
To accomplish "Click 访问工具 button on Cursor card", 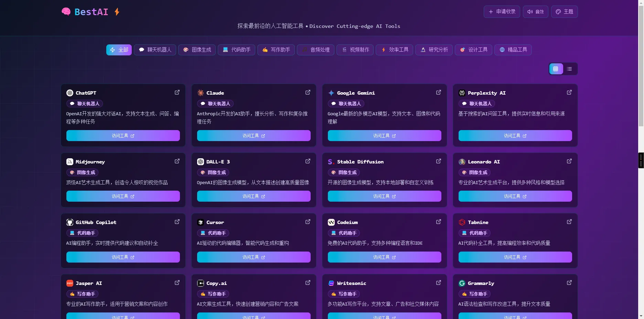I will (x=254, y=257).
